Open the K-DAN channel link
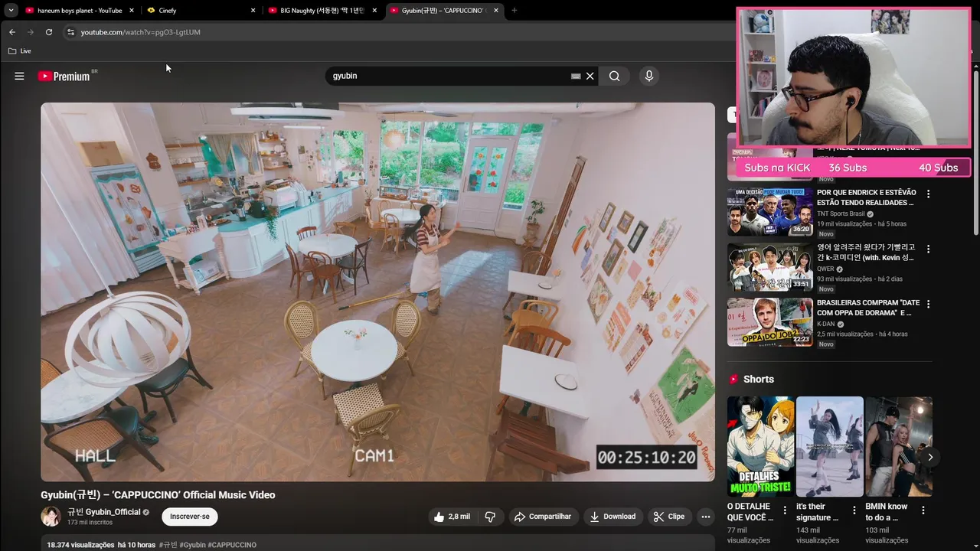 tap(827, 324)
